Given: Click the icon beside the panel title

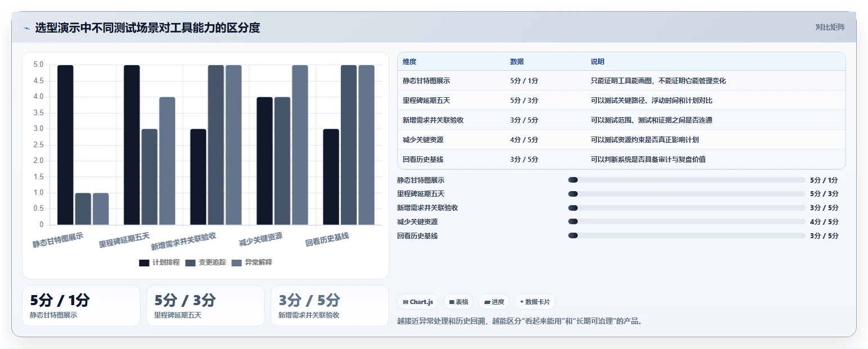Looking at the screenshot, I should tap(26, 28).
